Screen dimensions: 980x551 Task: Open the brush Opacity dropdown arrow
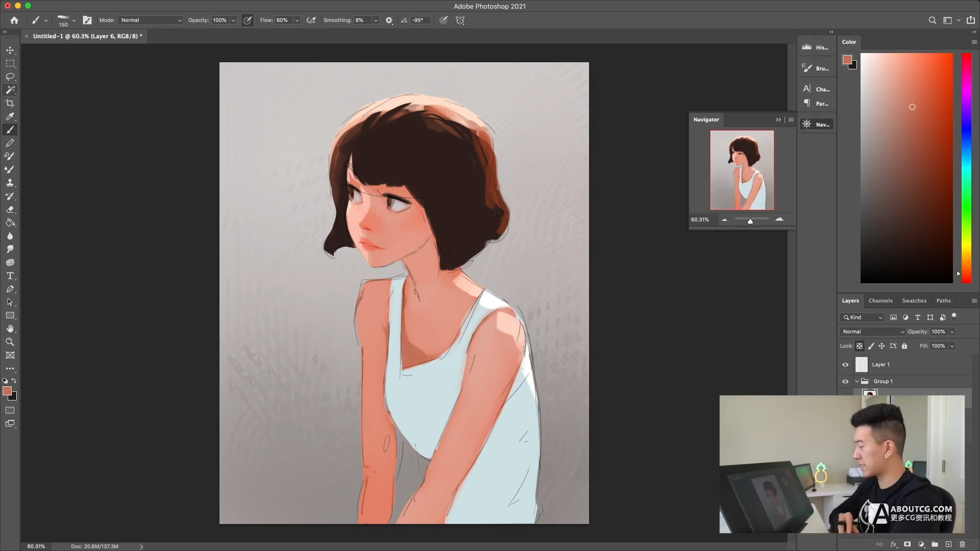[x=233, y=20]
